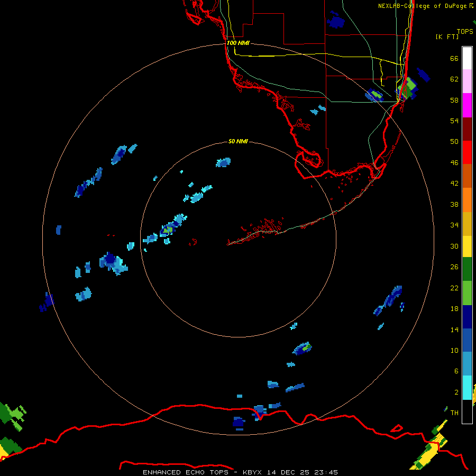The image size is (476, 476).
Task: Select the cyan swatch near the scale bottom
Action: 467,388
